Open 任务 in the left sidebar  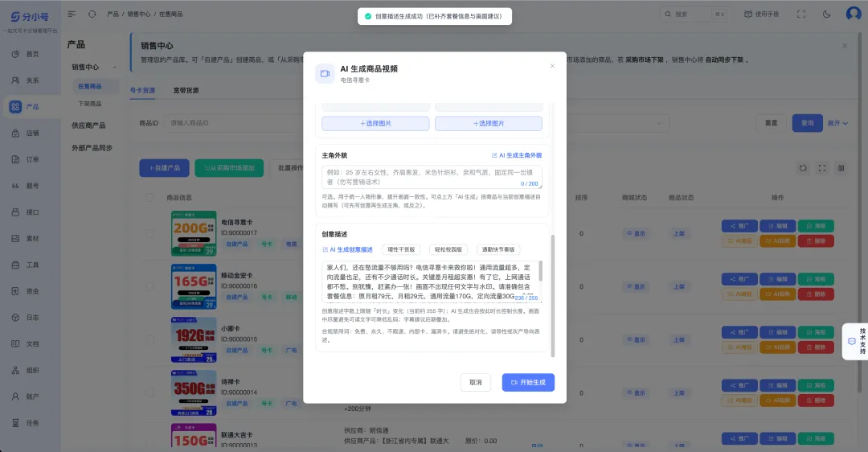tap(26, 422)
